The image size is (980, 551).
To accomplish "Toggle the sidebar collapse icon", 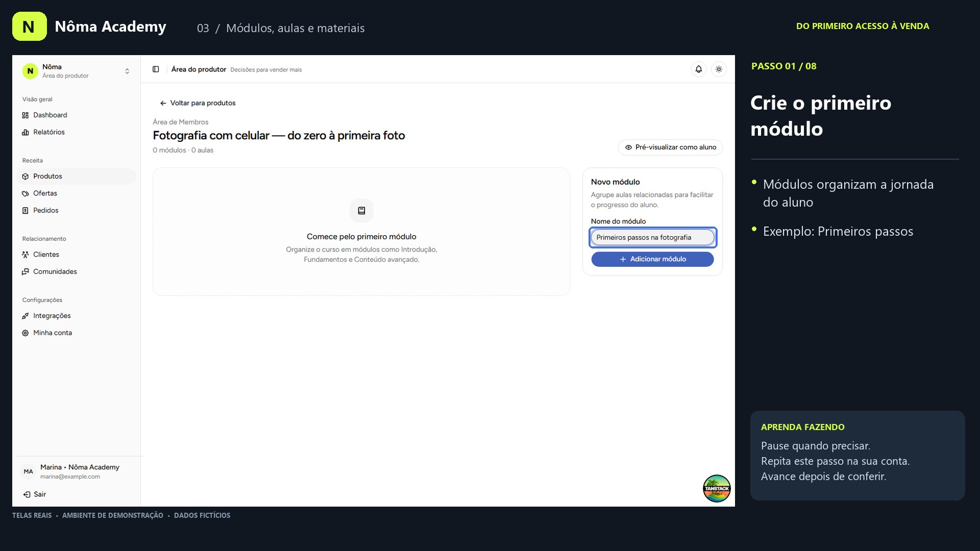I will pos(156,69).
